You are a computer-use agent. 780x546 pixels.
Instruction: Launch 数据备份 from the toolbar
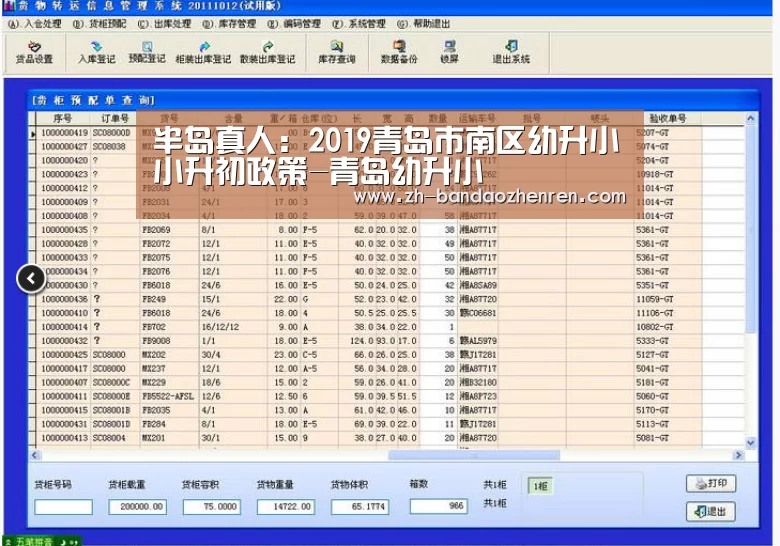(x=399, y=52)
